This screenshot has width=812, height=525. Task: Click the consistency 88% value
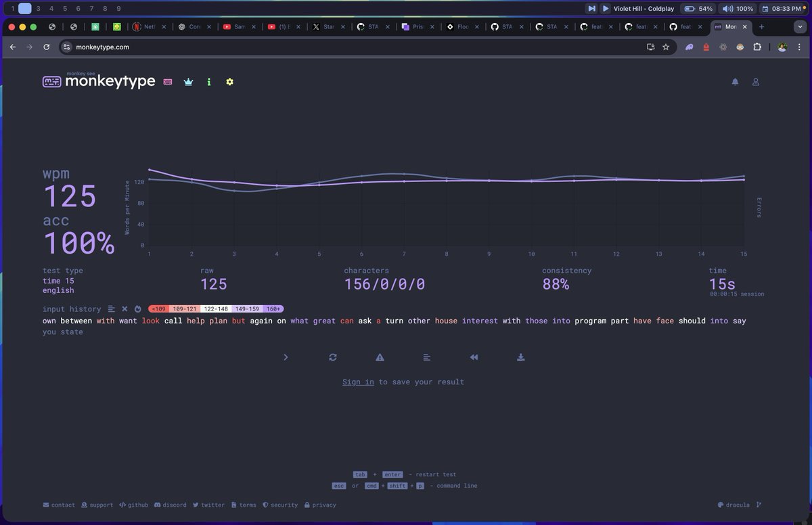556,284
